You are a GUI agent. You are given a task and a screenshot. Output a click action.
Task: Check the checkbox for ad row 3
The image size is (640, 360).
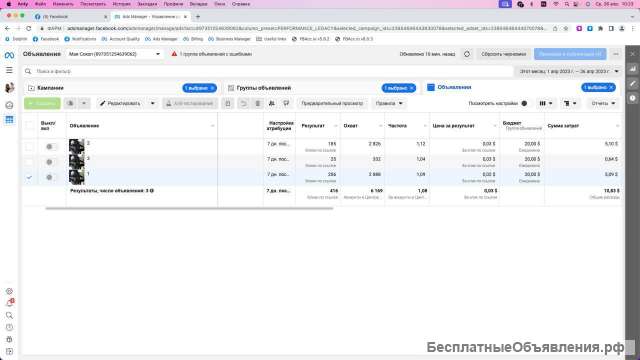pos(29,162)
